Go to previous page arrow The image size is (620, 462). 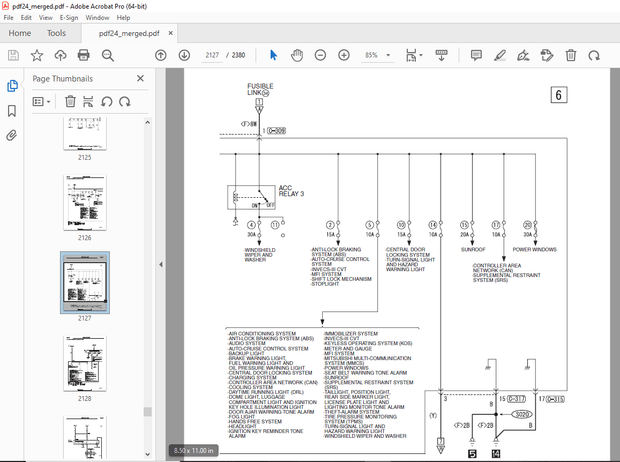pos(161,55)
